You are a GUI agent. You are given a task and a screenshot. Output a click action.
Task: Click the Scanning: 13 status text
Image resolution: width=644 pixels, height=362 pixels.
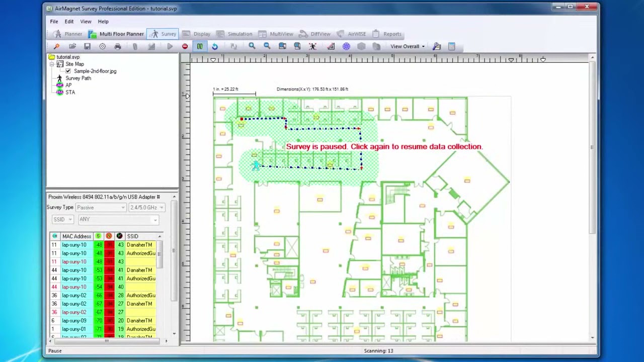click(x=378, y=351)
